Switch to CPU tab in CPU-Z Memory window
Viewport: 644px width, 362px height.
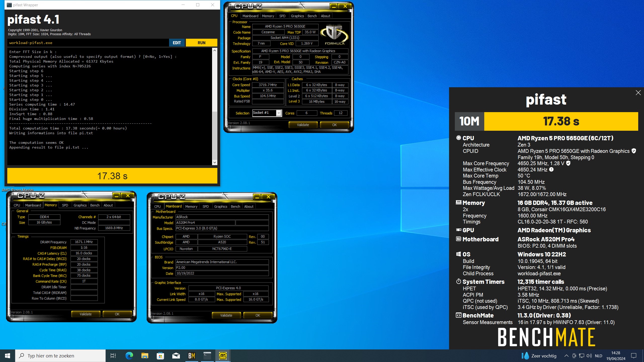(17, 205)
